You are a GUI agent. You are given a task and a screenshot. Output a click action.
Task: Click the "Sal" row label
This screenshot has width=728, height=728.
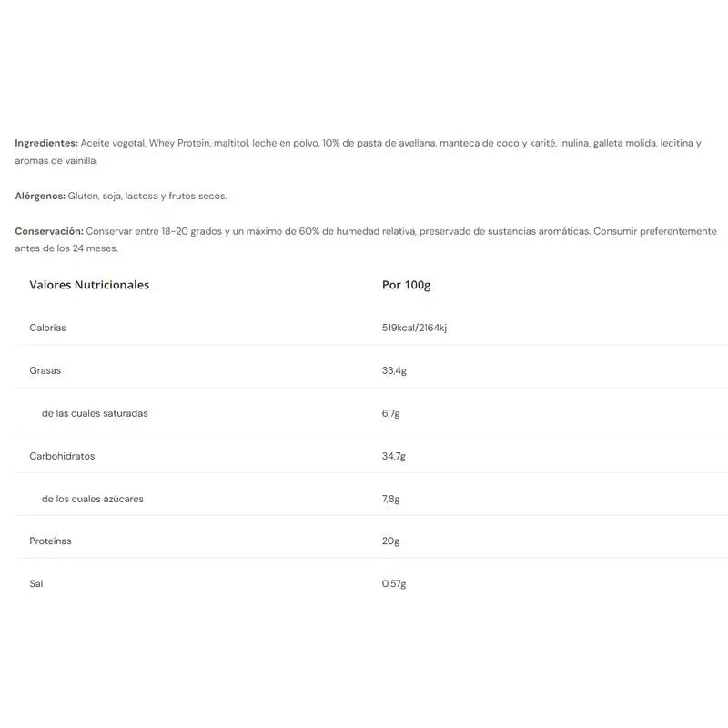36,583
